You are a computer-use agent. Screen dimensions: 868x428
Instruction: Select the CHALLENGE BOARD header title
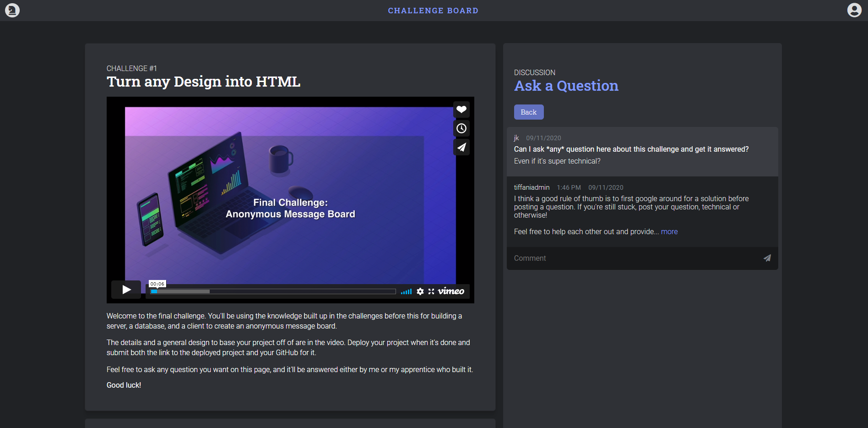coord(433,10)
